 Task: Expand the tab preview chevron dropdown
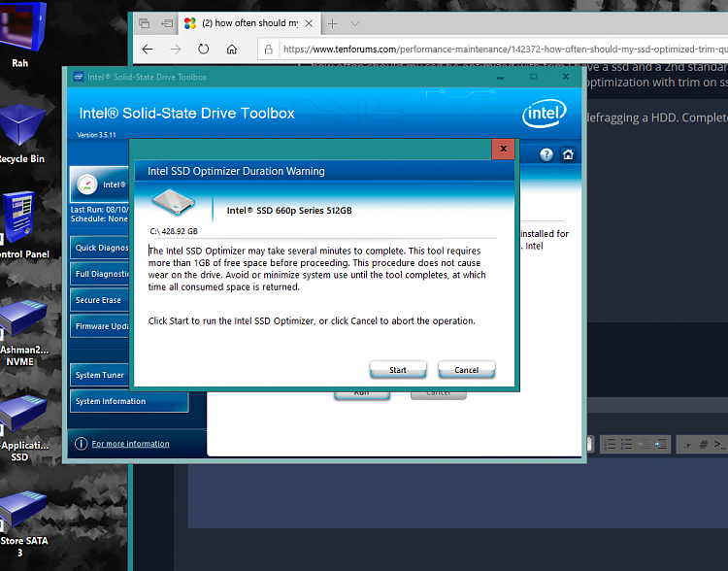[355, 23]
